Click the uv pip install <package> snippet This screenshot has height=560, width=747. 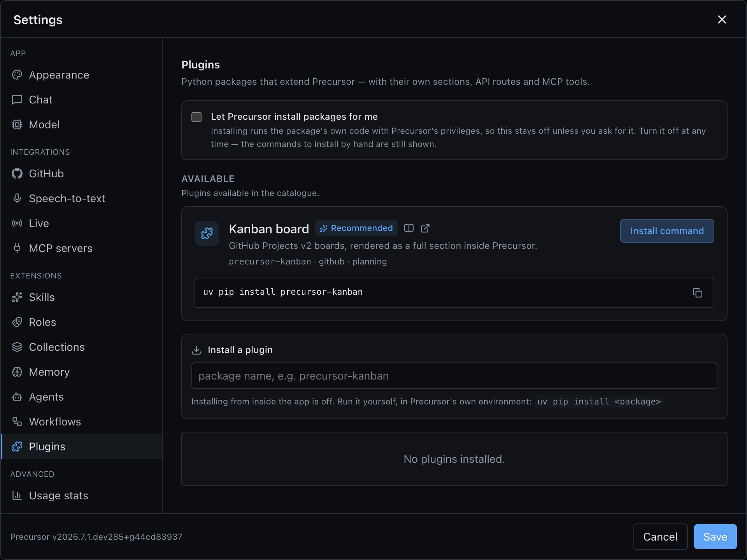click(599, 402)
